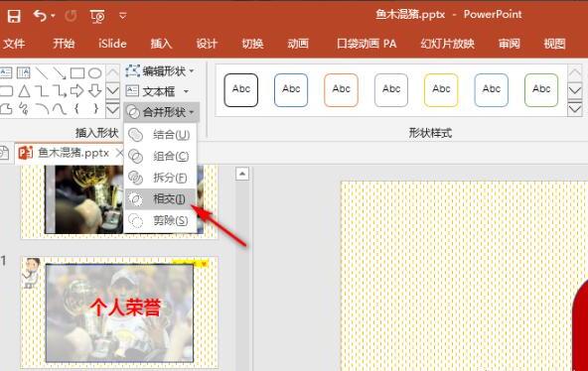Screen dimensions: 588x371
Task: Apply the blue outline Abc shape style
Action: point(291,90)
